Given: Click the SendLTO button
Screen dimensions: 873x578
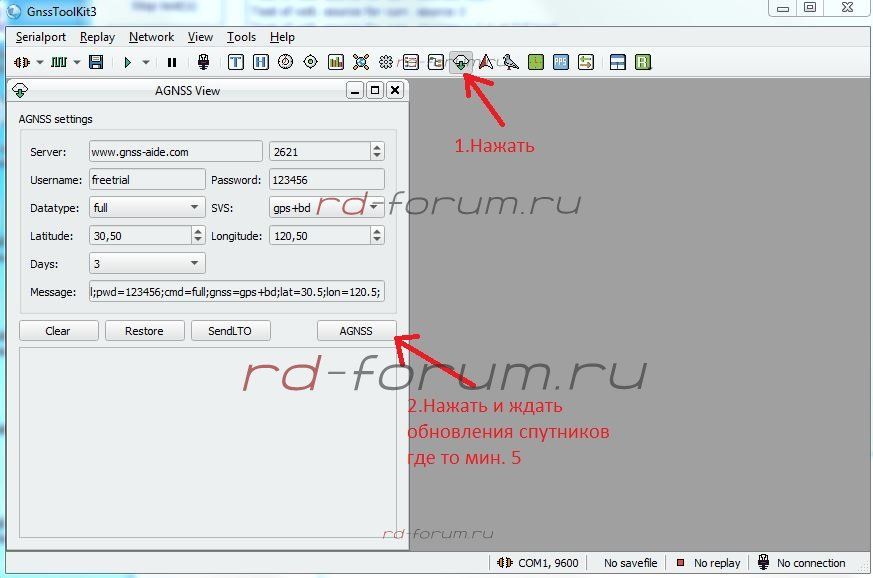Looking at the screenshot, I should click(x=230, y=331).
